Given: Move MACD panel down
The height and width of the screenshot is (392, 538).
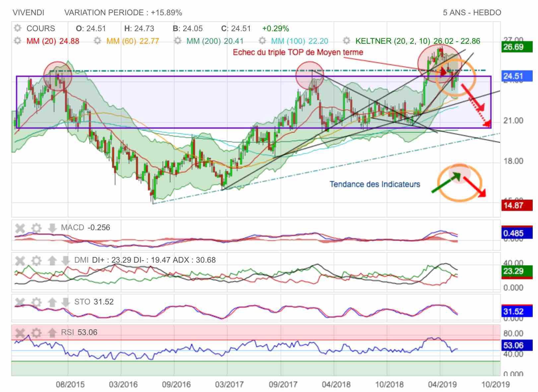Looking at the screenshot, I should 52,228.
